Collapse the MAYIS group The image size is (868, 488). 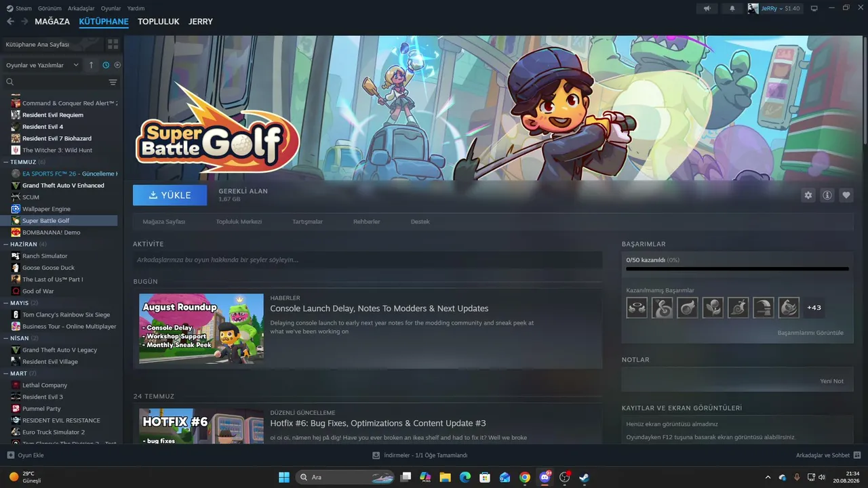coord(20,303)
